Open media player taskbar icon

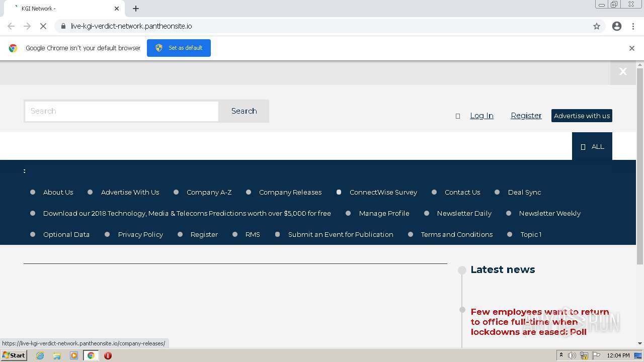tap(74, 355)
